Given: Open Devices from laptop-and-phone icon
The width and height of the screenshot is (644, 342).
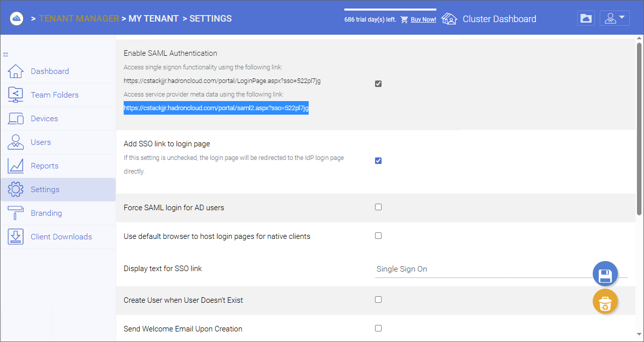Looking at the screenshot, I should (x=16, y=119).
